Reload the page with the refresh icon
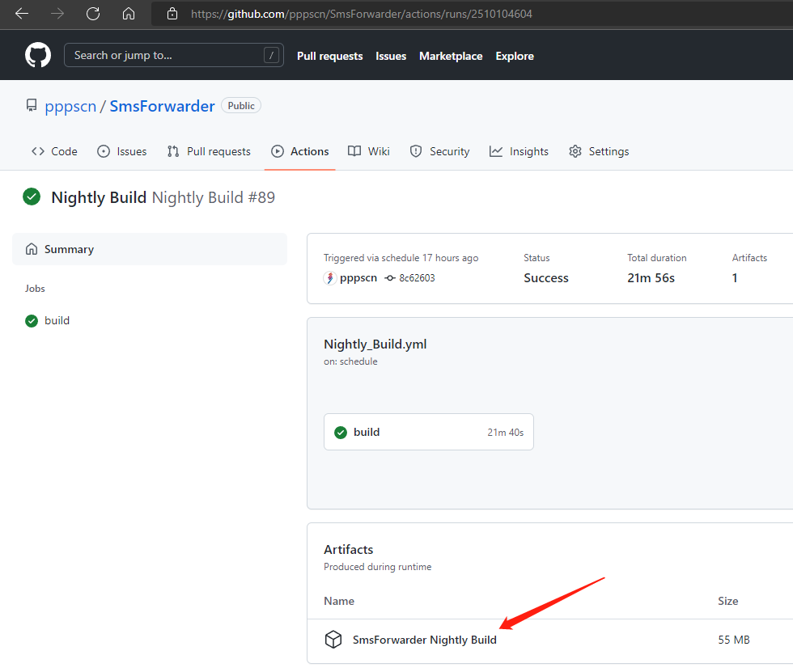 click(x=93, y=14)
